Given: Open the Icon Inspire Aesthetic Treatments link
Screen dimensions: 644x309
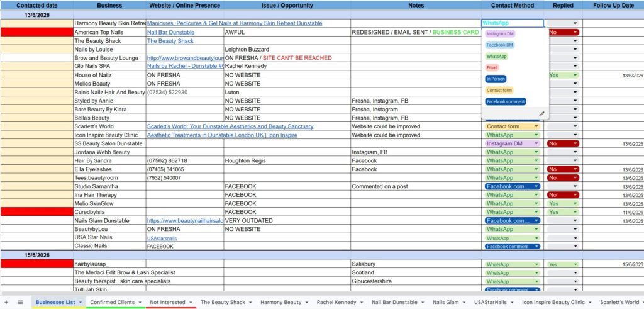Looking at the screenshot, I should point(222,135).
